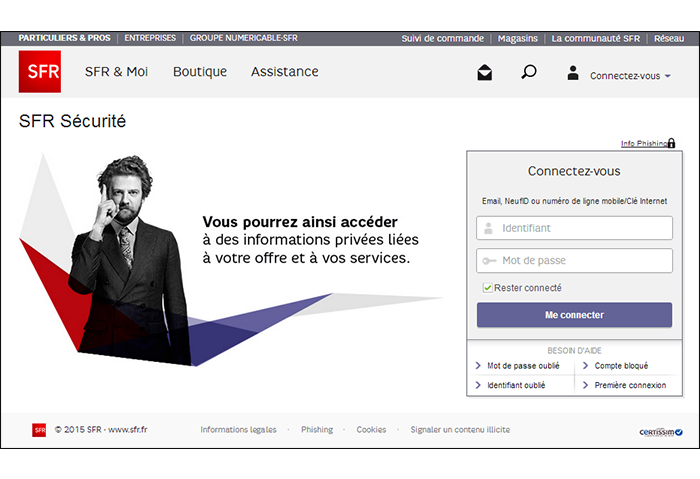Open Compte bloqué help link
The width and height of the screenshot is (700, 479).
(x=621, y=366)
